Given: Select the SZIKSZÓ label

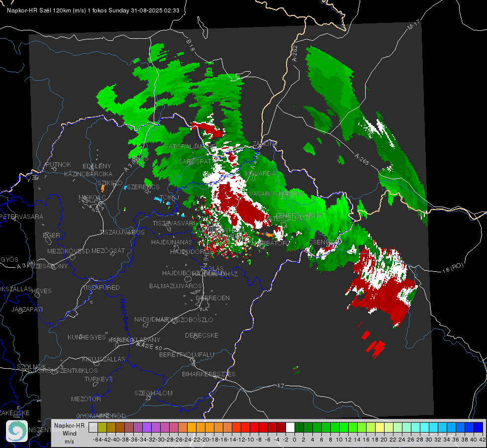Looking at the screenshot, I should point(110,183).
